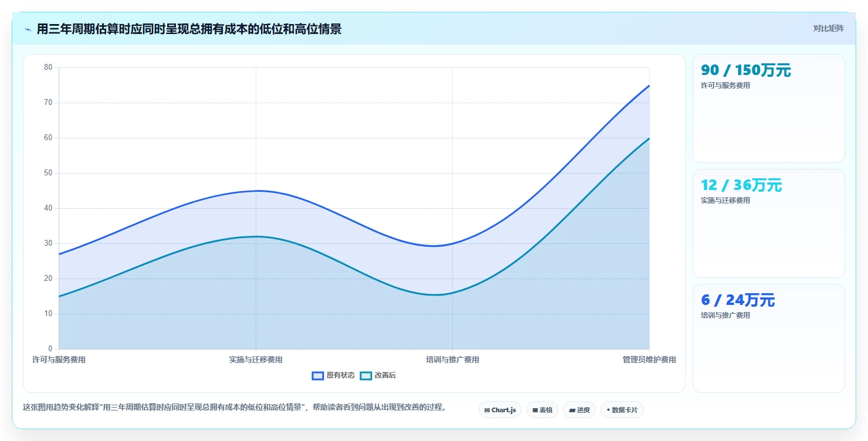Click the 6 / 24万元 figure
The height and width of the screenshot is (441, 868).
[x=738, y=300]
